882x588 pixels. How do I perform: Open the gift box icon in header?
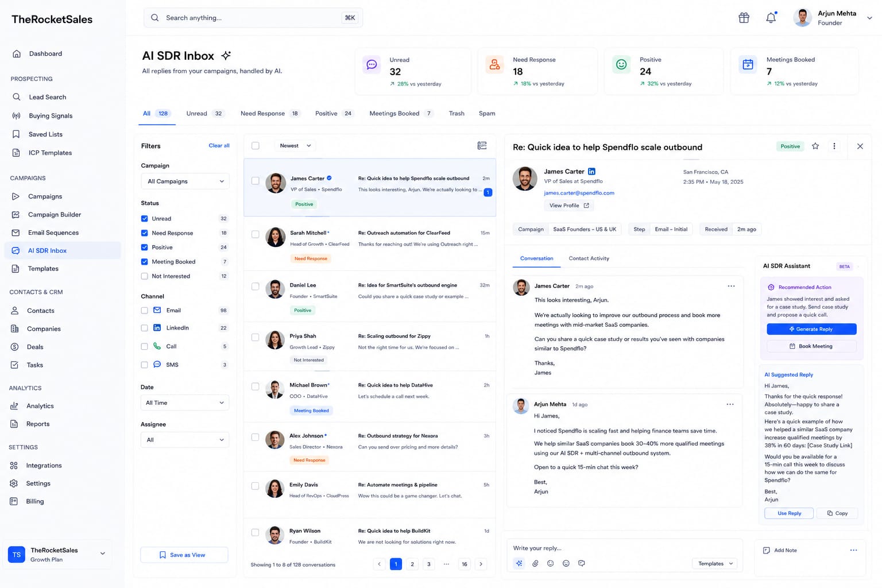click(744, 18)
